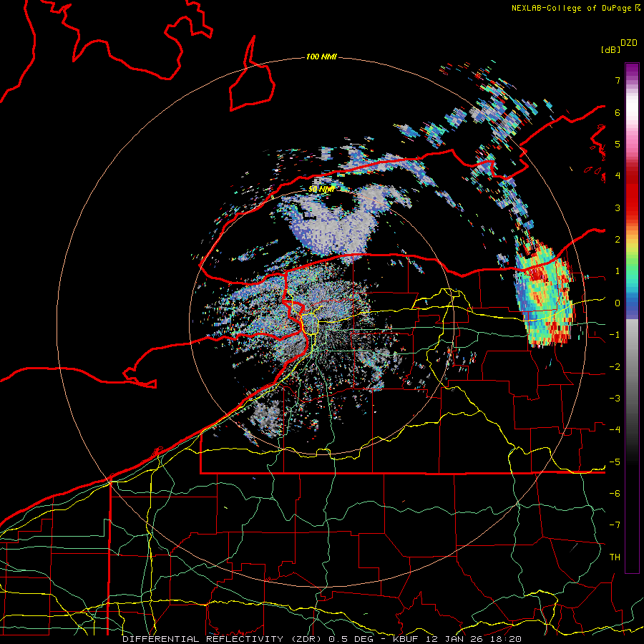Viewport: 644px width, 644px height.
Task: Click the '5' tick on the scale
Action: click(x=618, y=144)
